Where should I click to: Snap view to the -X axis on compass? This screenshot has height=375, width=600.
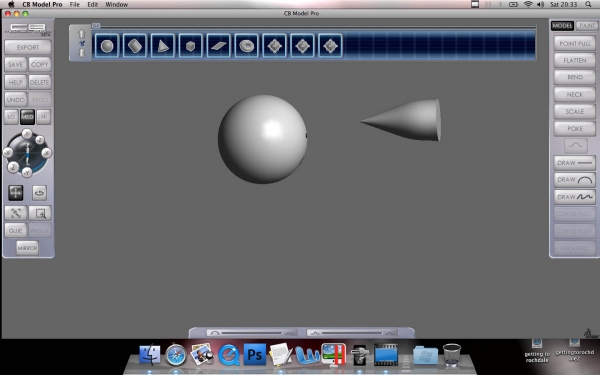8,153
